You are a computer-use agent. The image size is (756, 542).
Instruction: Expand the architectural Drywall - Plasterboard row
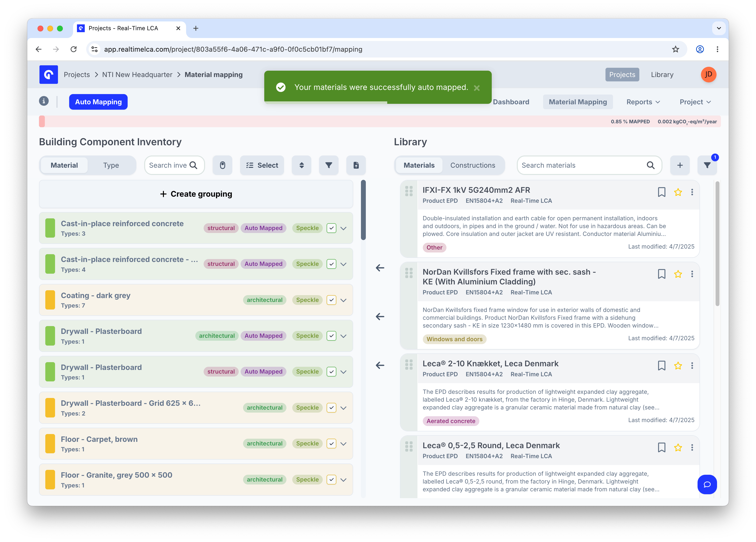pyautogui.click(x=343, y=336)
